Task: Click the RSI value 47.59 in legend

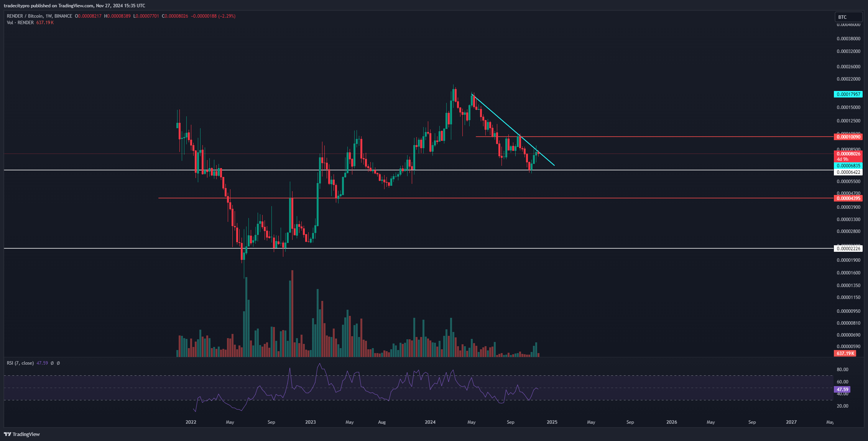Action: (x=42, y=363)
